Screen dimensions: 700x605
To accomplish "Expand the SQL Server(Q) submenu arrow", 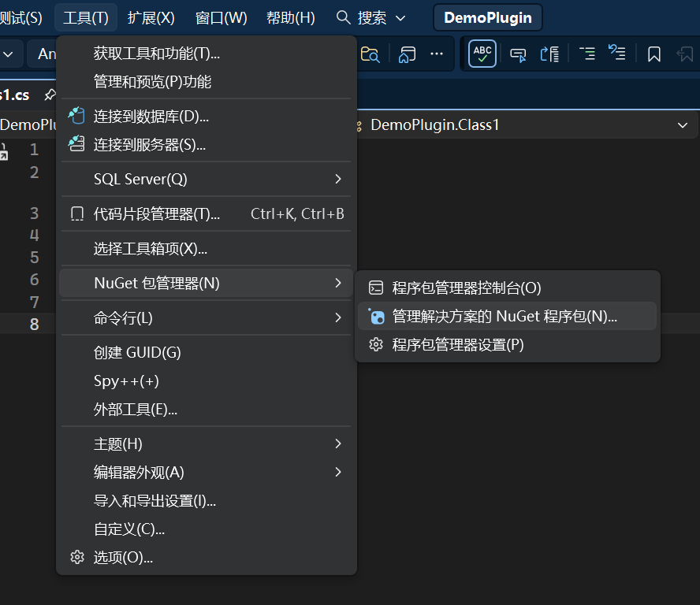I will coord(338,179).
